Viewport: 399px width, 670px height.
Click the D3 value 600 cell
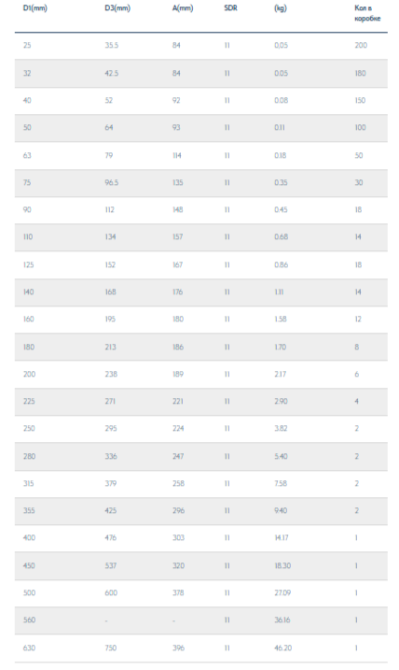(111, 593)
